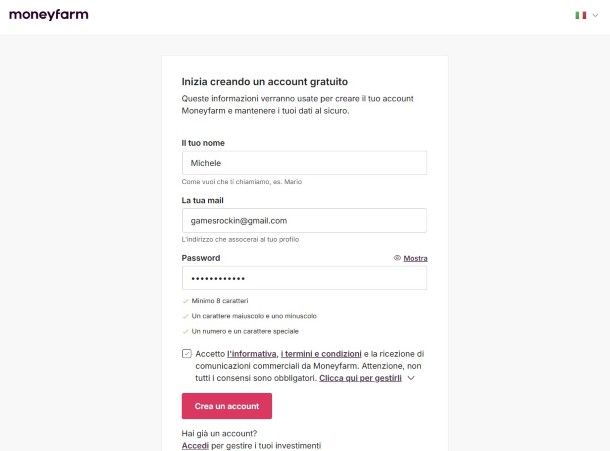The height and width of the screenshot is (451, 610).
Task: Expand the consent options chevron
Action: pyautogui.click(x=410, y=379)
